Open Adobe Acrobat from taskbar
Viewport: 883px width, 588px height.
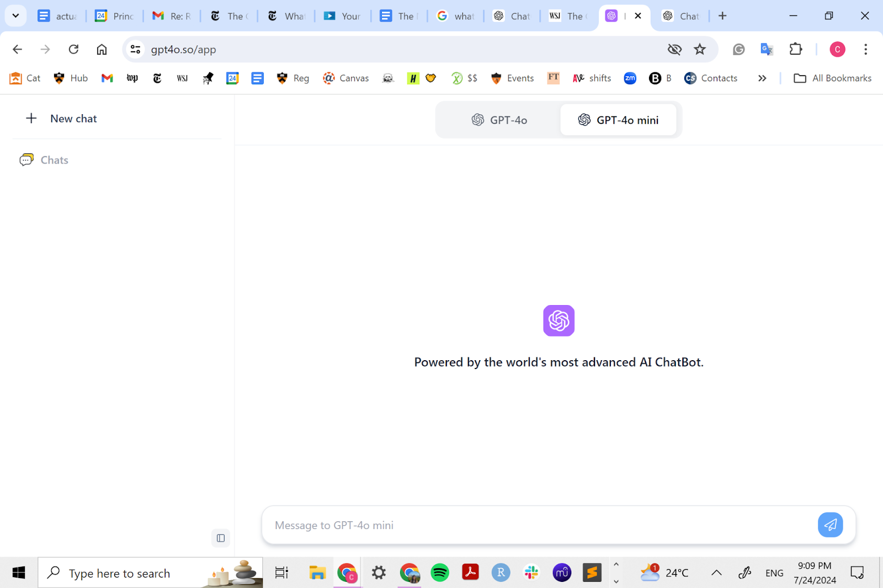point(470,573)
